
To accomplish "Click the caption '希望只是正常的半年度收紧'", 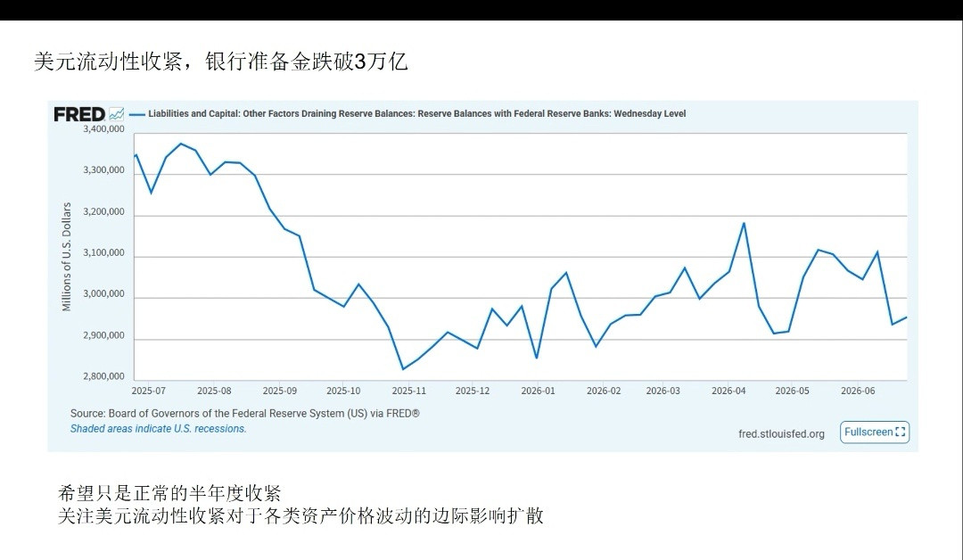I will (170, 492).
